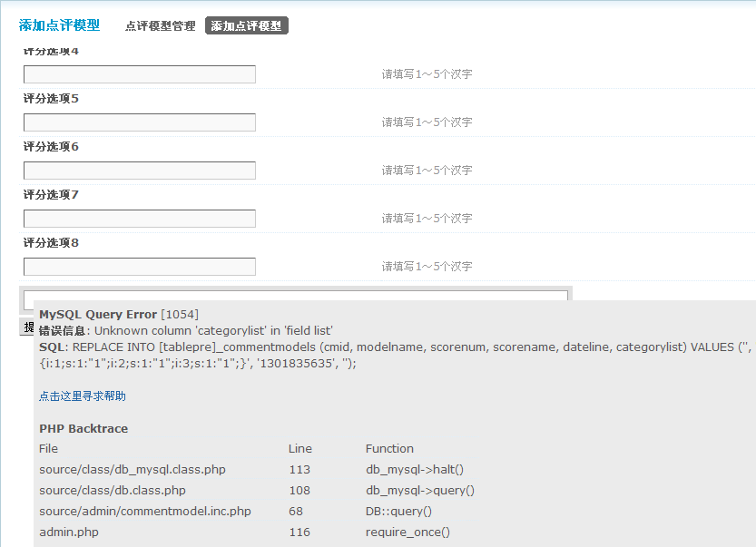Click line number 68 in the backtrace
The height and width of the screenshot is (547, 756).
pos(296,512)
